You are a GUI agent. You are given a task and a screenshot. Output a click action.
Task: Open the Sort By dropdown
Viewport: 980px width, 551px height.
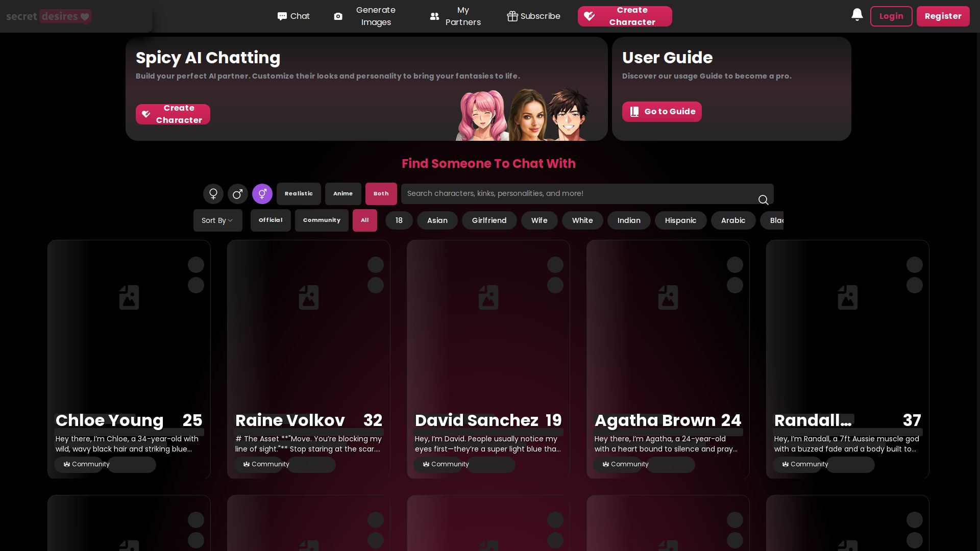coord(217,220)
